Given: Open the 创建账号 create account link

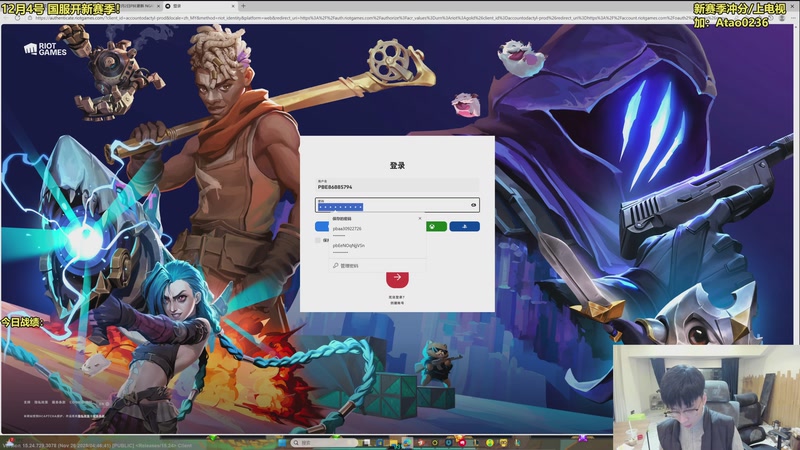Looking at the screenshot, I should coord(396,303).
